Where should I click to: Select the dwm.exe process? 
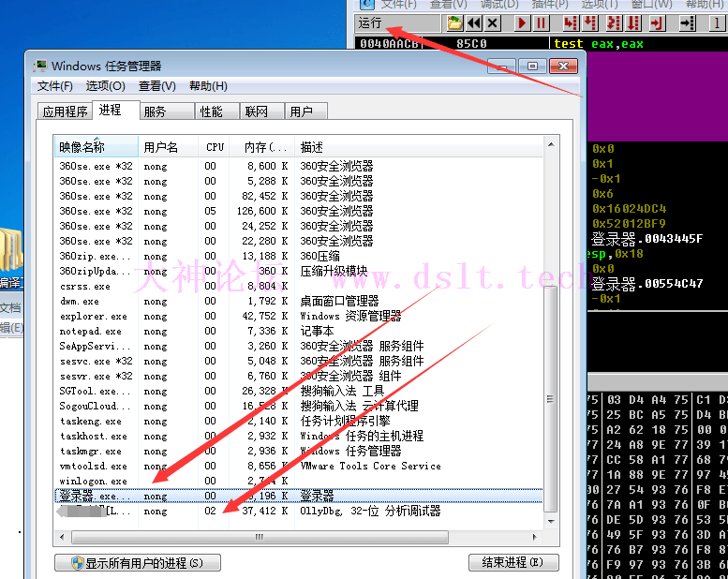pyautogui.click(x=298, y=301)
